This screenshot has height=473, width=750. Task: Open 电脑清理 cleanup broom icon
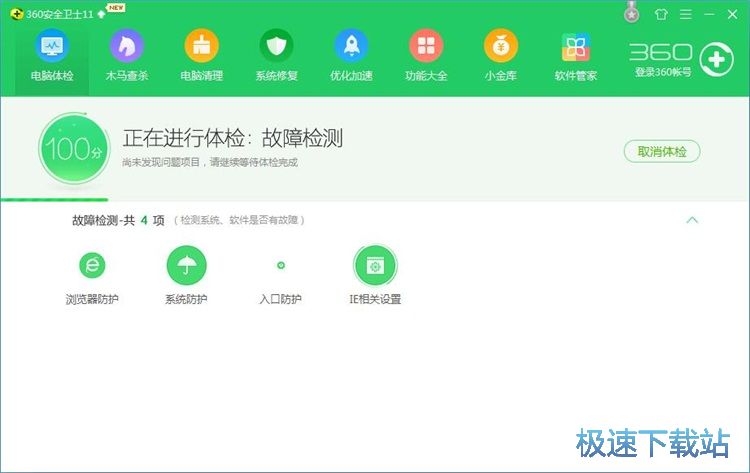201,46
